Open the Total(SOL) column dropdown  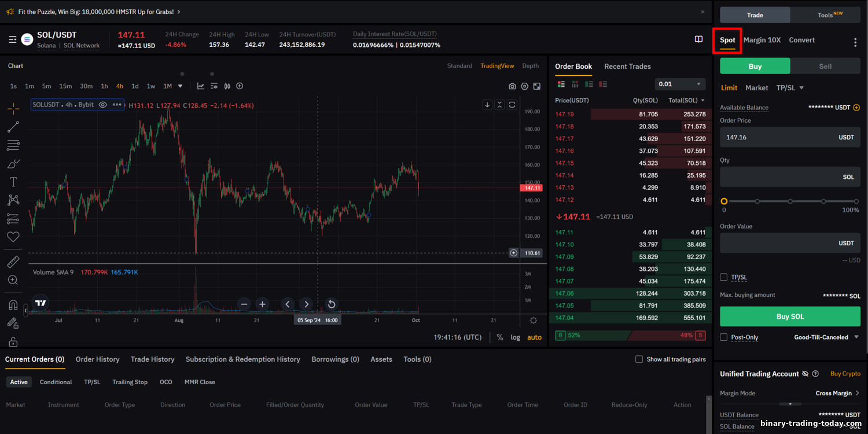click(703, 100)
